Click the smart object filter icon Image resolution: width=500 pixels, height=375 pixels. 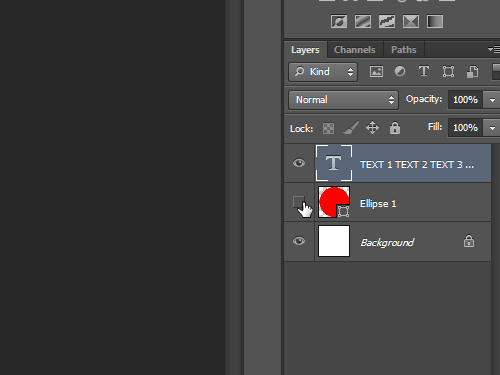click(472, 72)
